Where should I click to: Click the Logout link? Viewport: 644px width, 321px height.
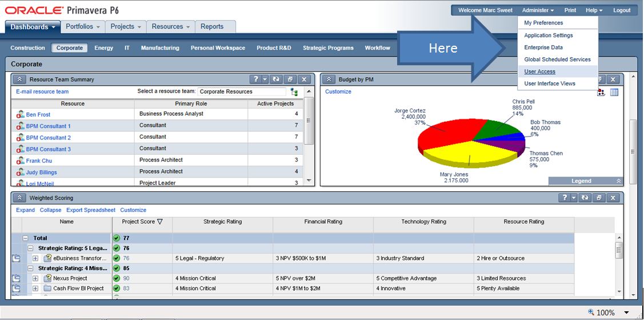point(622,10)
